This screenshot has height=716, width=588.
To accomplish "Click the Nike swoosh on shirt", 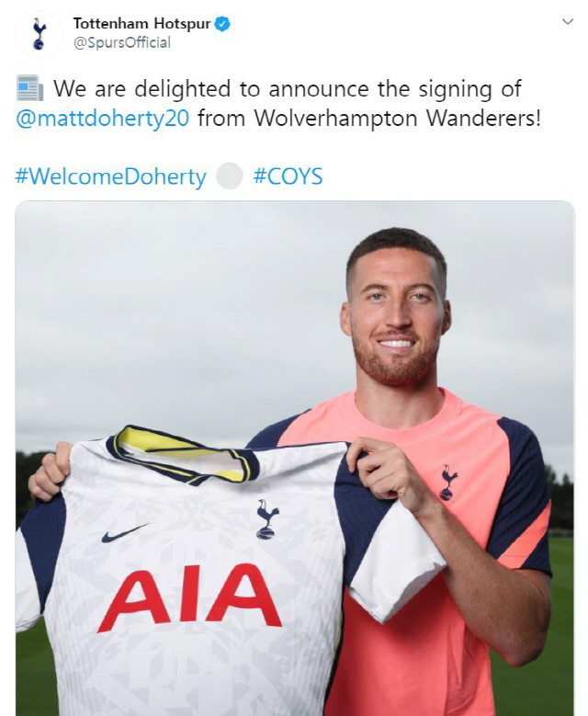I will pos(125,533).
